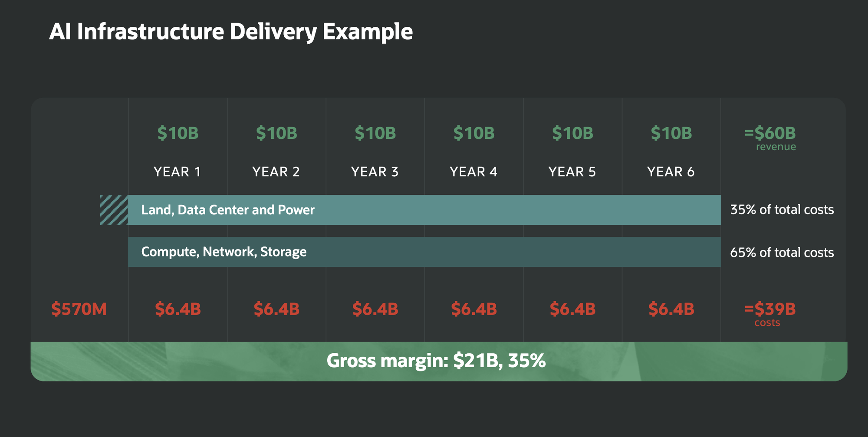Viewport: 868px width, 437px height.
Task: Click the $10B revenue above YEAR 1
Action: (x=178, y=133)
